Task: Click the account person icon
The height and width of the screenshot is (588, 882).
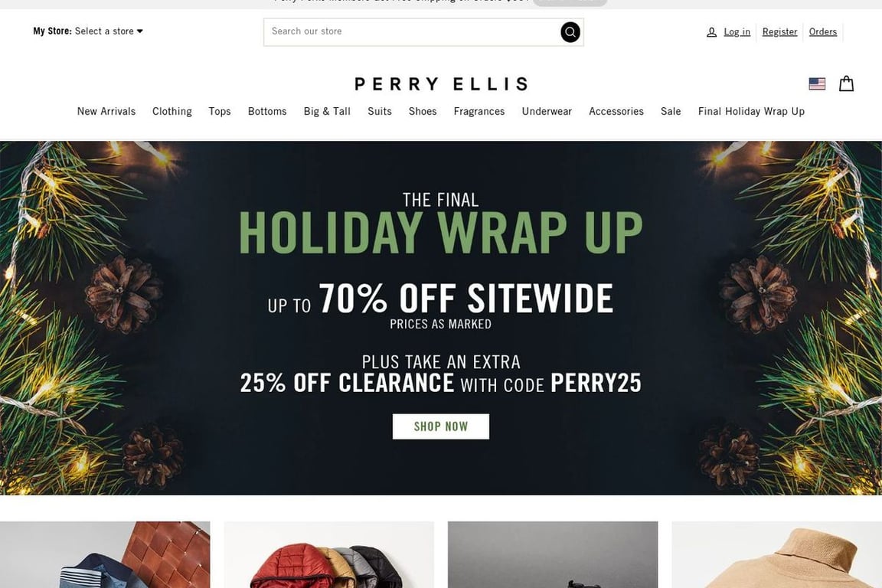Action: click(711, 32)
